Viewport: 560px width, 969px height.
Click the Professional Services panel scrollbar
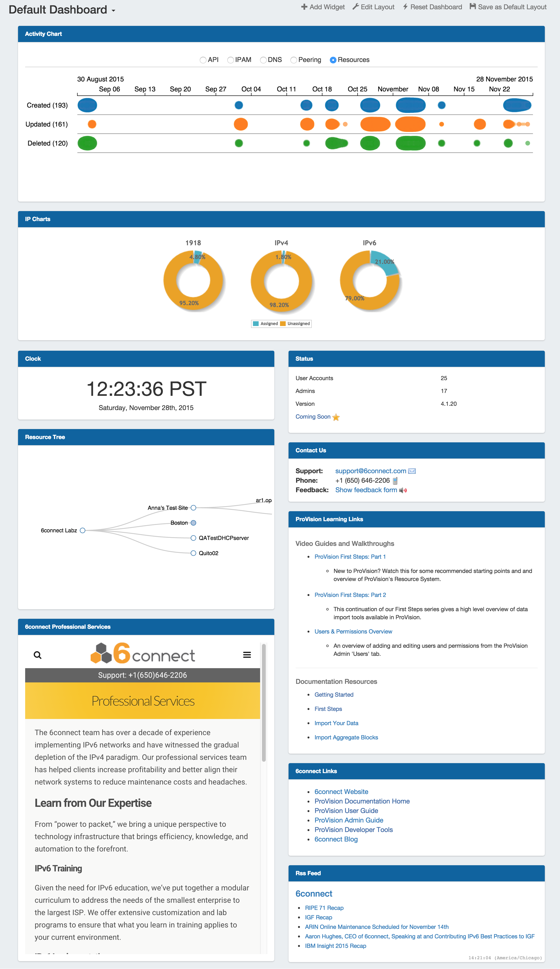264,703
